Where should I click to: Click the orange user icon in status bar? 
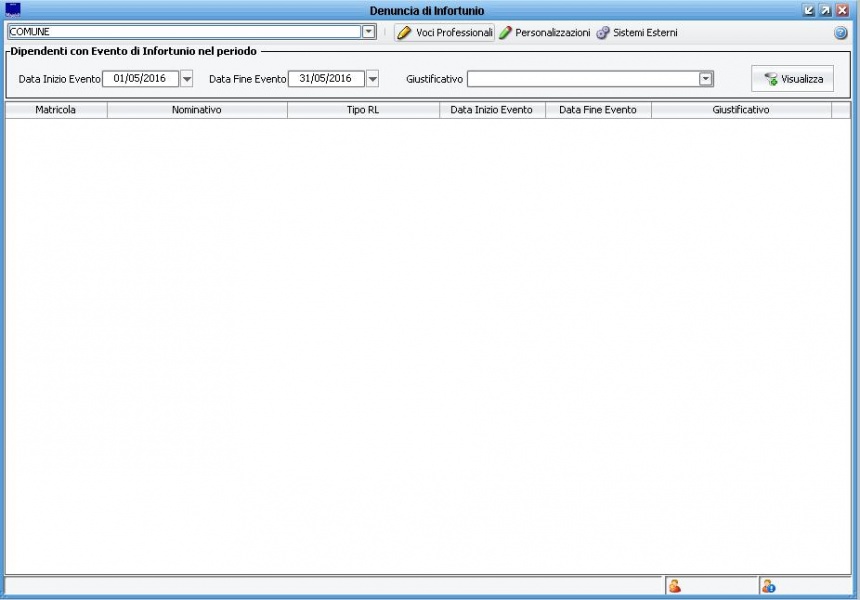(x=675, y=586)
